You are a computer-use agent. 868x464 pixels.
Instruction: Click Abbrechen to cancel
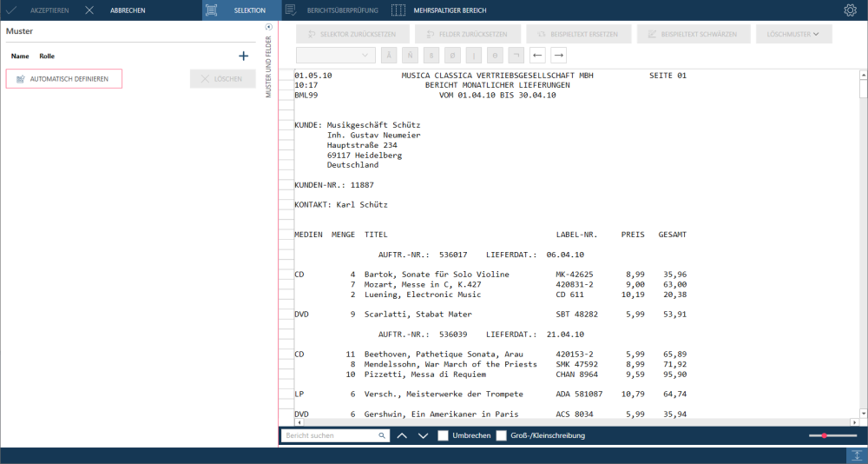(115, 10)
